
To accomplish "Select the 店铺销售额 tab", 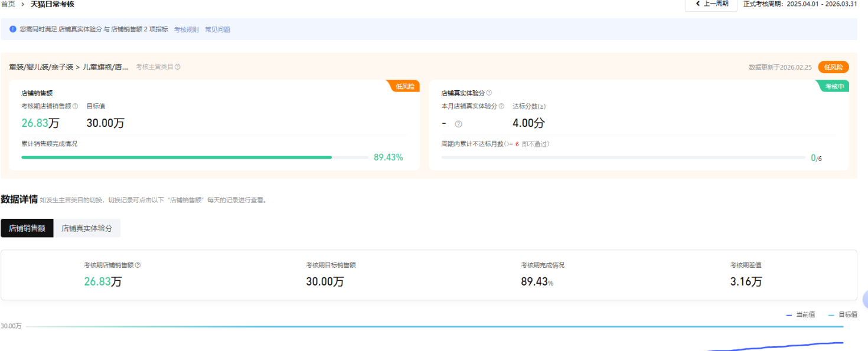I will [27, 228].
